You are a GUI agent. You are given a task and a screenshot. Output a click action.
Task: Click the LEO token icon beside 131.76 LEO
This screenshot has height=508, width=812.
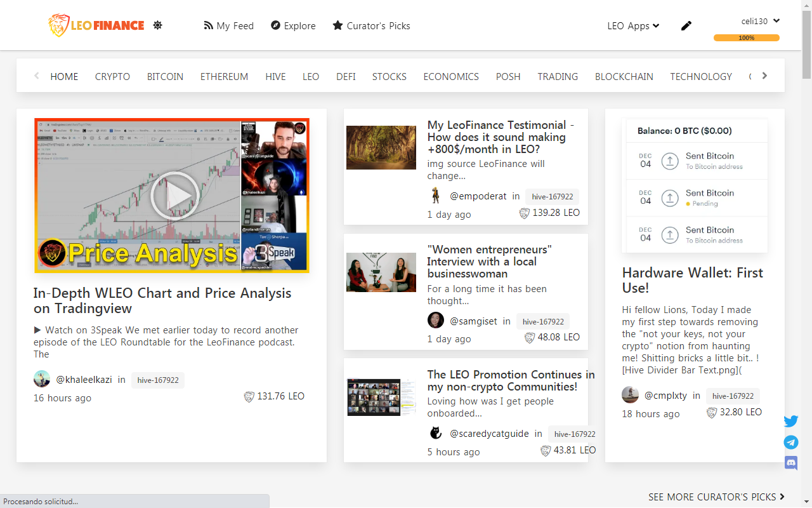pos(249,397)
